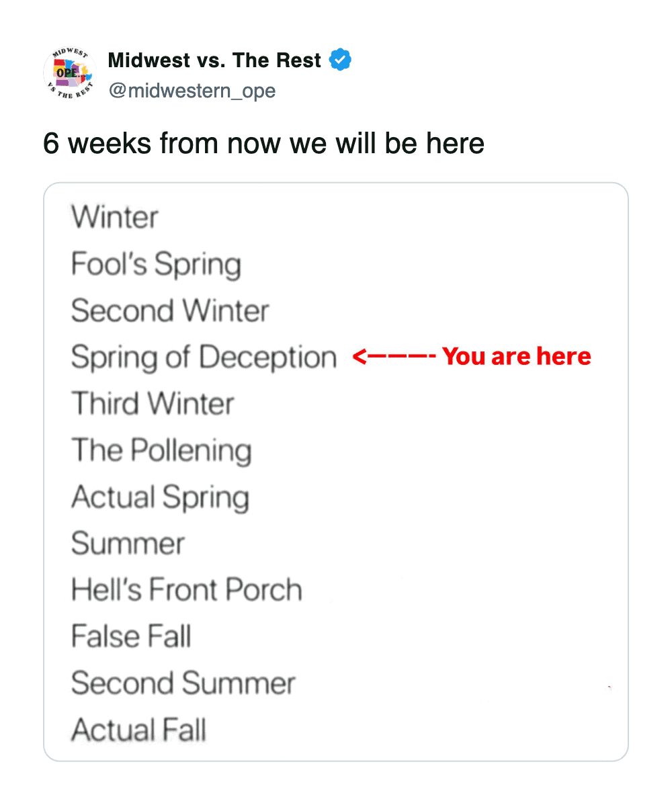Click the blue verified checkmark badge

340,60
